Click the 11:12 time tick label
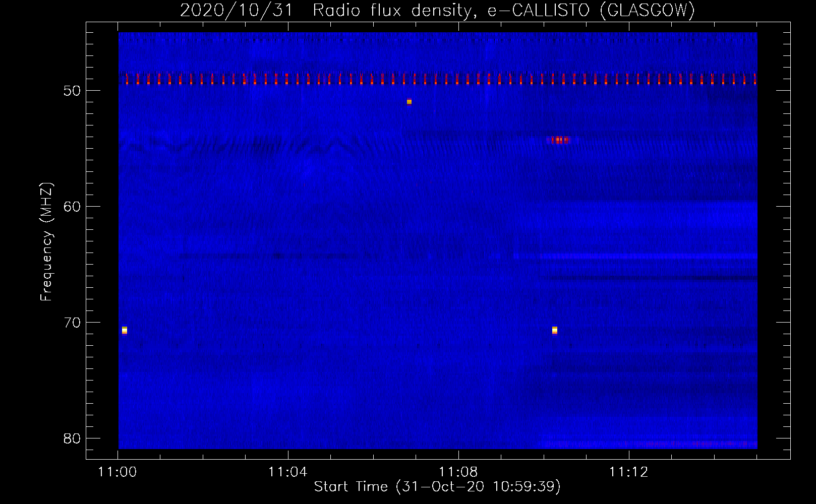Screen dimensions: 816x504 tap(628, 472)
